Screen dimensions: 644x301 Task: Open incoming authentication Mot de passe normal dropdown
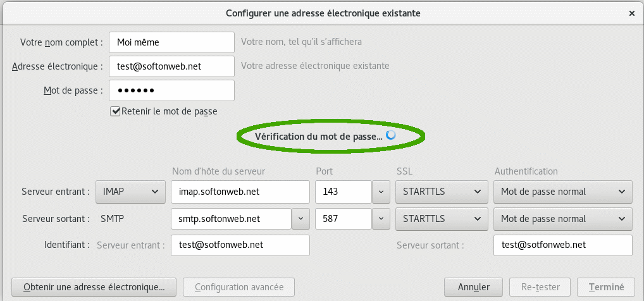562,192
